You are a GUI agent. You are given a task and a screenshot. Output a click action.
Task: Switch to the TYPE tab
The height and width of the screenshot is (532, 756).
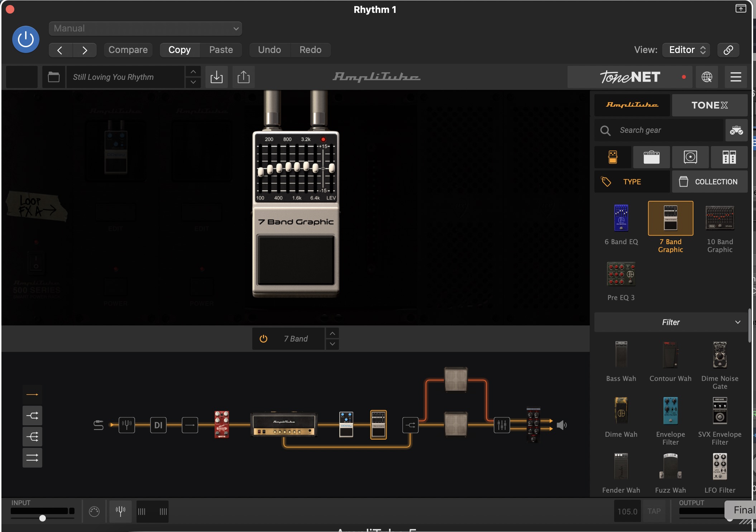(632, 182)
